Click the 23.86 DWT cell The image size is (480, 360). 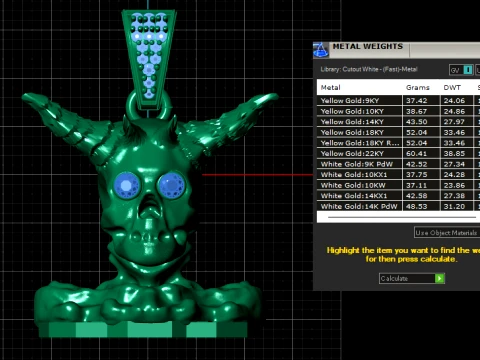click(x=457, y=185)
